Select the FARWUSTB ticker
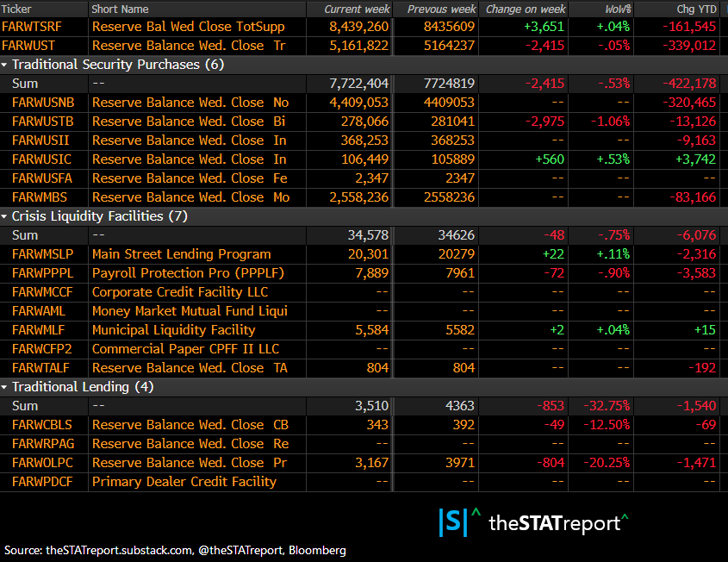728x562 pixels. coord(43,122)
